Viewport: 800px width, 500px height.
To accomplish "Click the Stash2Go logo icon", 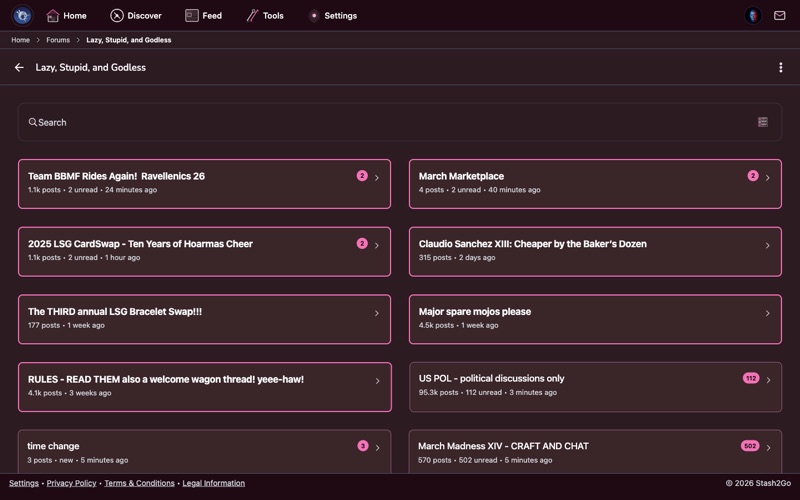I will click(x=22, y=15).
